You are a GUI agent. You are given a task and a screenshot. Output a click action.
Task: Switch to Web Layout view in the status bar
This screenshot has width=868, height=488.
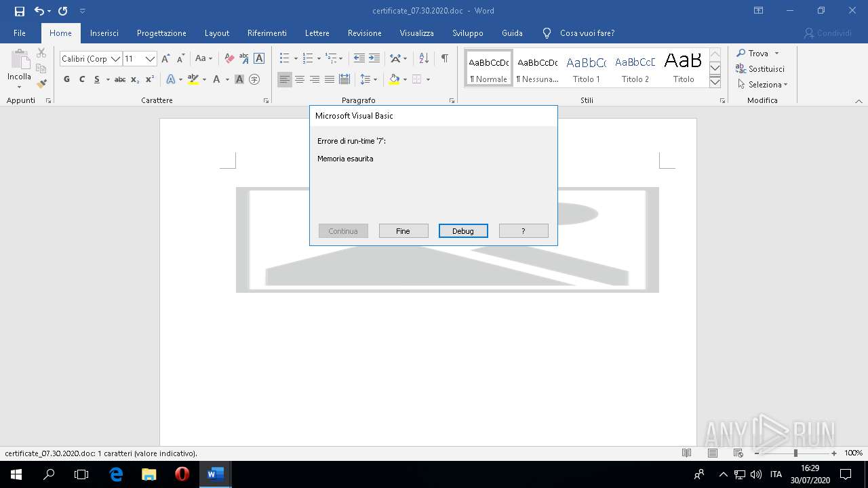point(738,453)
